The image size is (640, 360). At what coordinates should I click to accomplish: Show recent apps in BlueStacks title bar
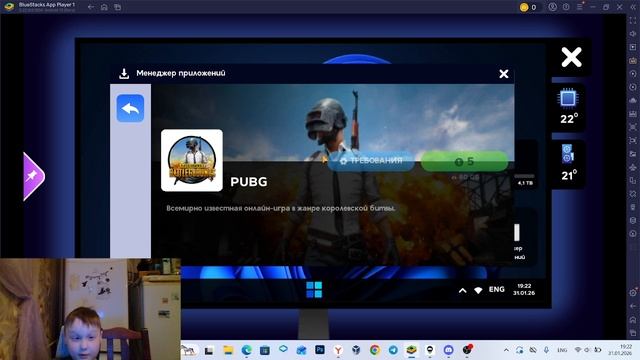[x=118, y=7]
